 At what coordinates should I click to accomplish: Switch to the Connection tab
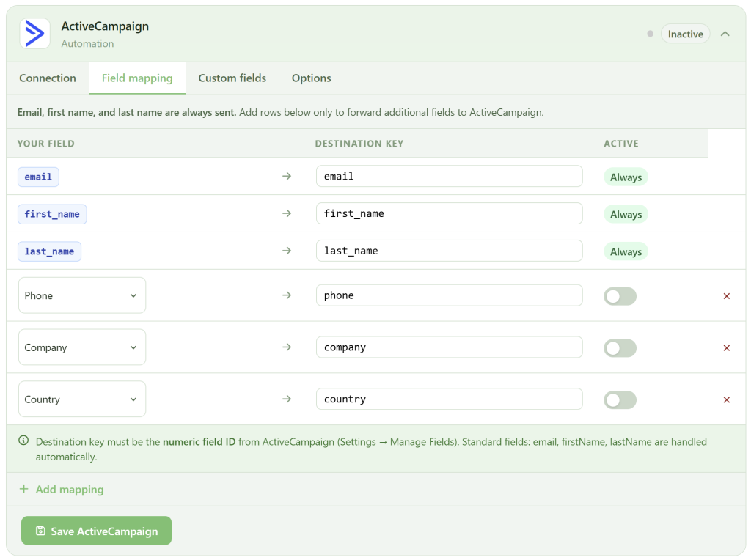48,78
